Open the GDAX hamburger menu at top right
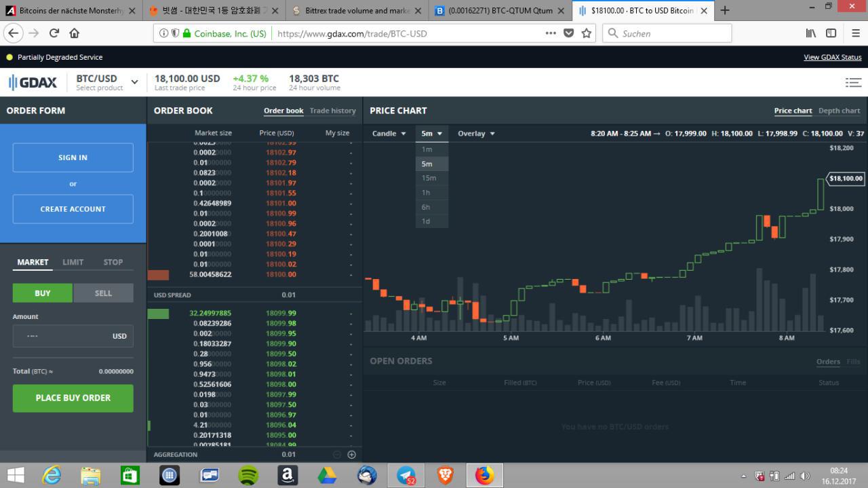Image resolution: width=868 pixels, height=488 pixels. 853,83
